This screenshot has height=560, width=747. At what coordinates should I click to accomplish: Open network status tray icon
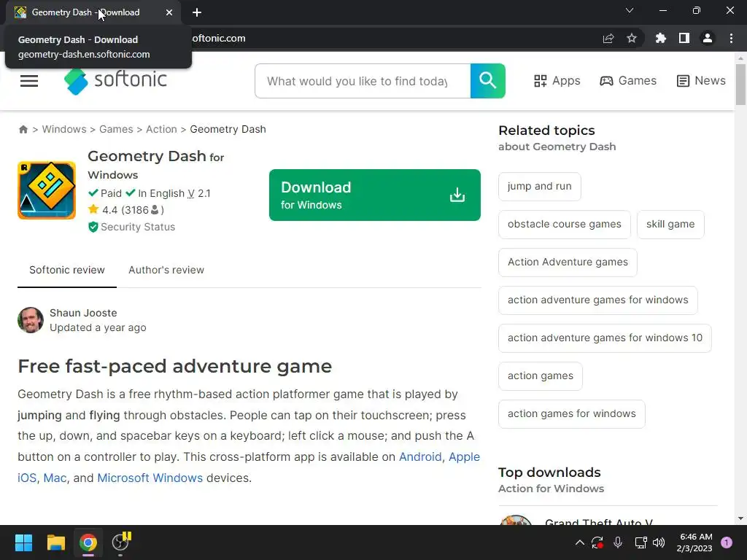(x=640, y=542)
